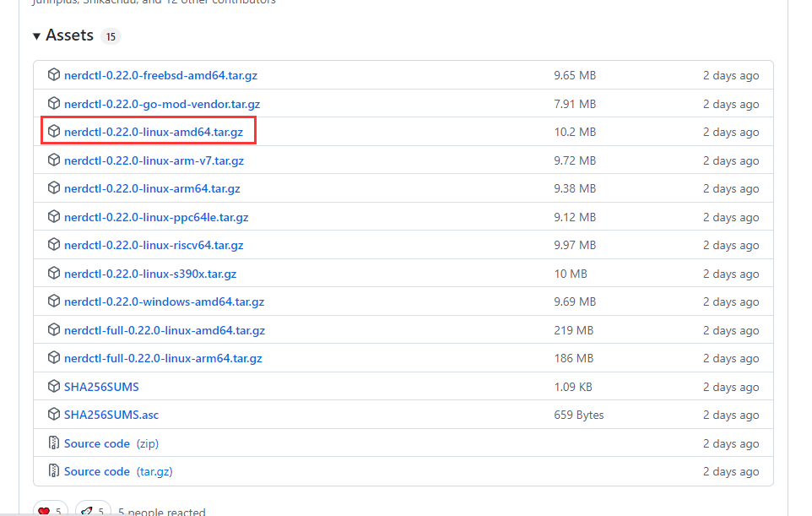Click the package icon beside nerdctl-0.22.0-linux-s390x.tar.gz
Image resolution: width=812 pixels, height=516 pixels.
coord(54,273)
